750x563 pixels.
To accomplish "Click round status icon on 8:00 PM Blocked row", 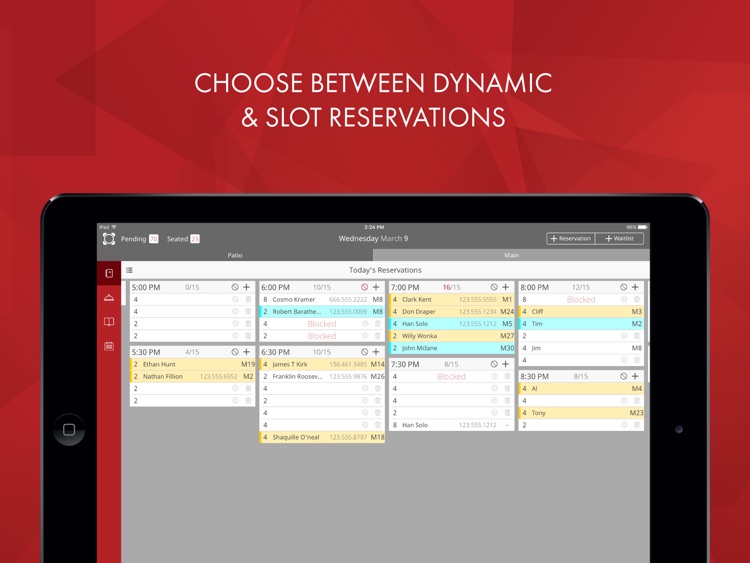I will click(624, 299).
